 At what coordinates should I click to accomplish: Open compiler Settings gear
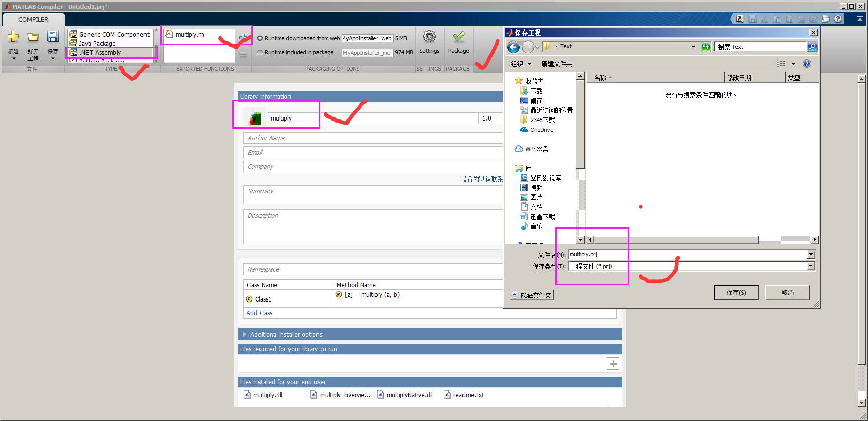pos(429,37)
